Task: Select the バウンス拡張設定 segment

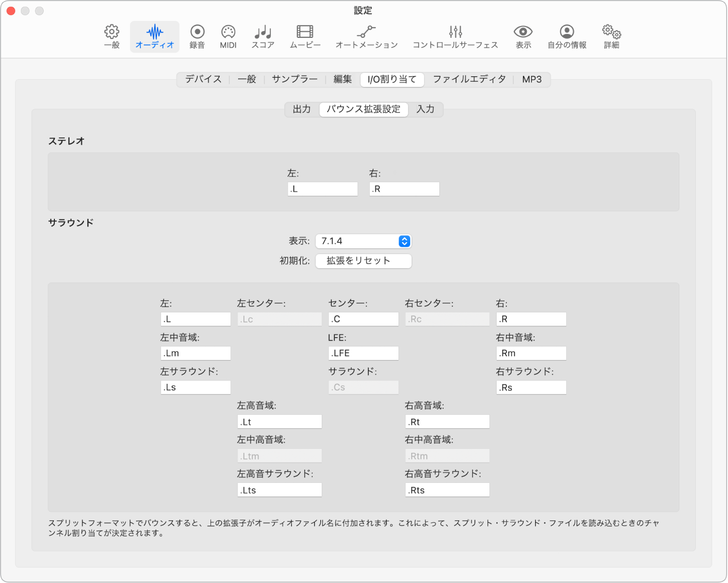Action: pyautogui.click(x=364, y=109)
